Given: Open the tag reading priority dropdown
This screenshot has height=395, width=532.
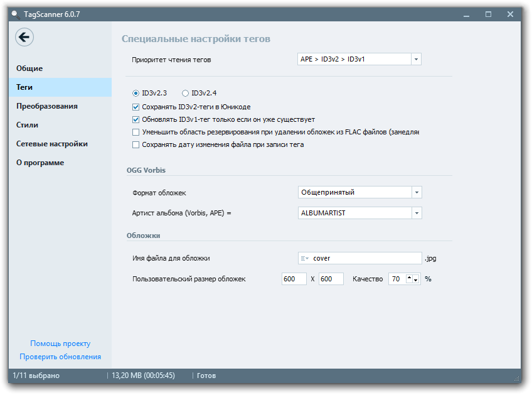Looking at the screenshot, I should tap(416, 59).
